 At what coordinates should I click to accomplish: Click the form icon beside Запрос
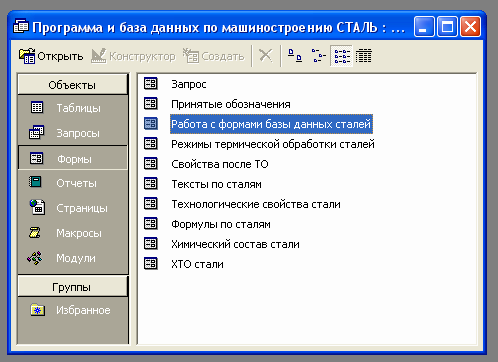150,83
